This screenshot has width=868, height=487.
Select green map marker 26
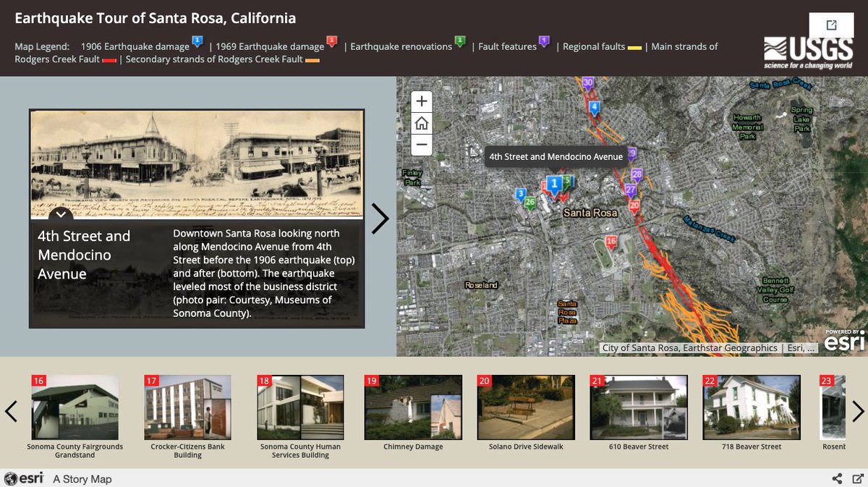pos(530,203)
